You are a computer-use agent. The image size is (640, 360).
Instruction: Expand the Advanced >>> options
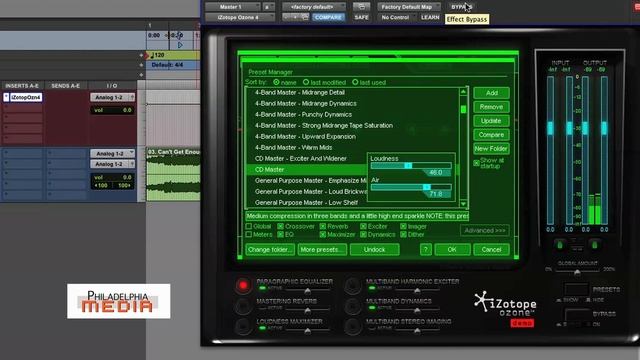coord(484,231)
